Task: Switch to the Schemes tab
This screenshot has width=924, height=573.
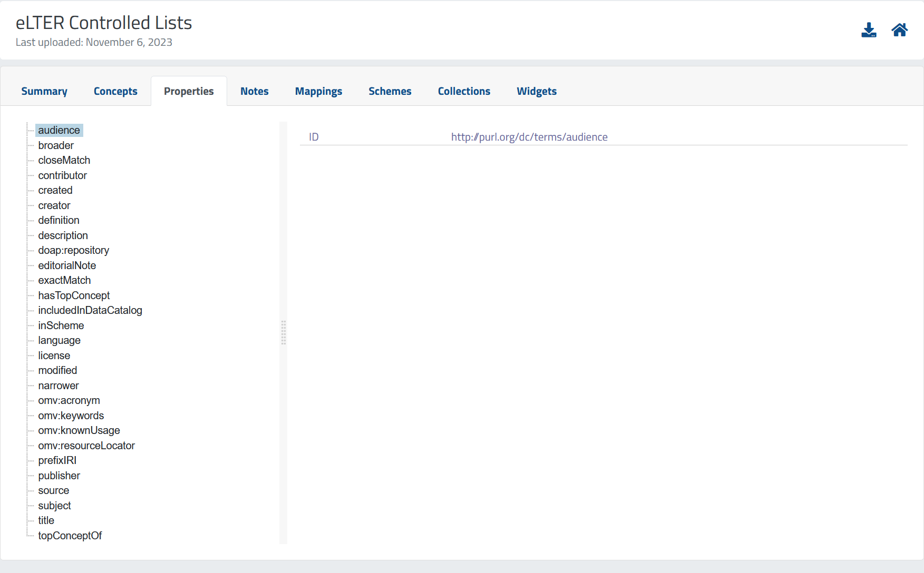Action: click(x=390, y=91)
